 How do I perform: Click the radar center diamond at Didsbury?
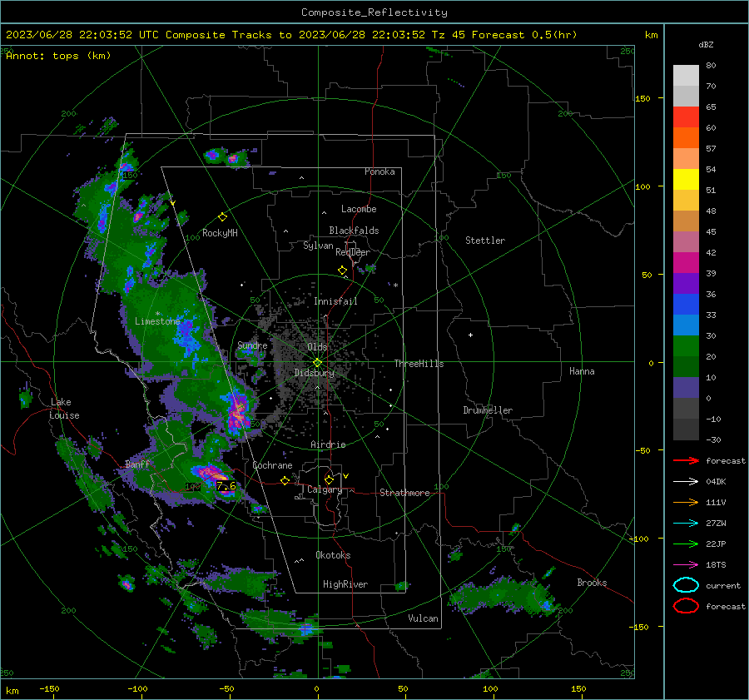point(317,362)
